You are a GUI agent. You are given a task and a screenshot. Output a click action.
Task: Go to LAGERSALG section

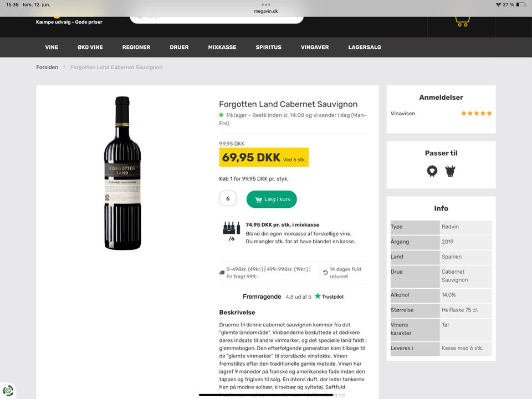tap(365, 47)
